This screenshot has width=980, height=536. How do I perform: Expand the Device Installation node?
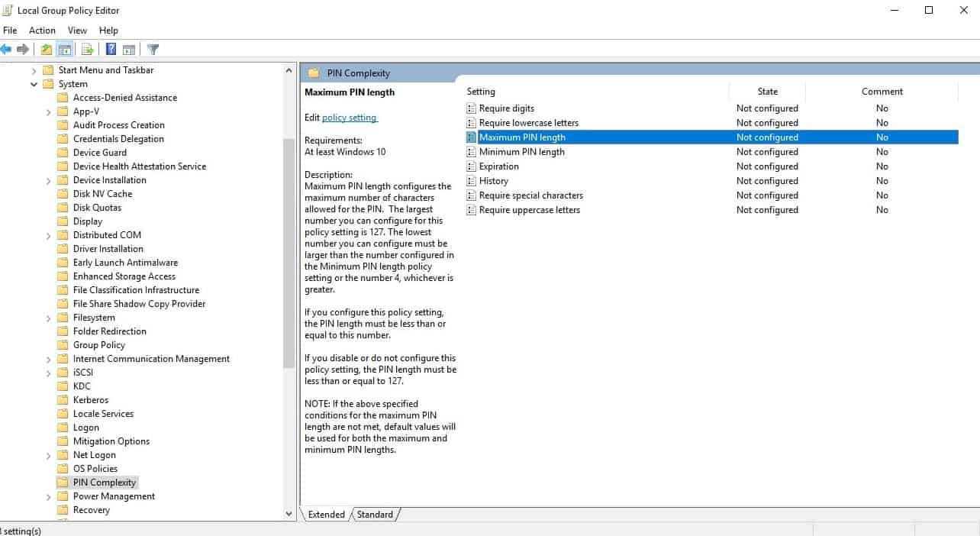(x=49, y=180)
